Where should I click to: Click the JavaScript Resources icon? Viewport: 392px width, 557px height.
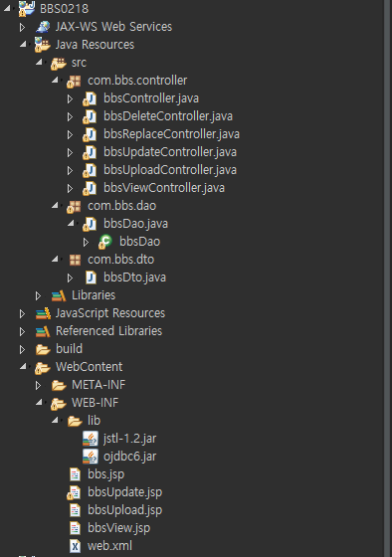[43, 313]
